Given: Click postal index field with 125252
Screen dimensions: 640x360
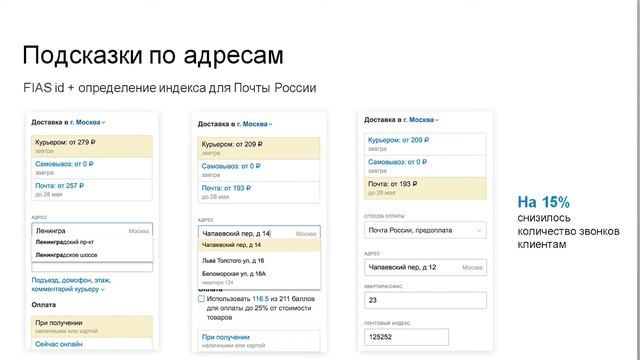Looking at the screenshot, I should 406,337.
